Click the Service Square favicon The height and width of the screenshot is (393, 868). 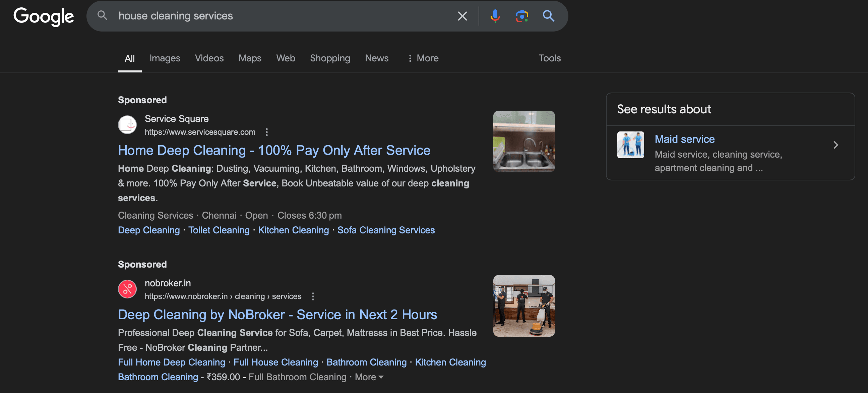tap(127, 125)
